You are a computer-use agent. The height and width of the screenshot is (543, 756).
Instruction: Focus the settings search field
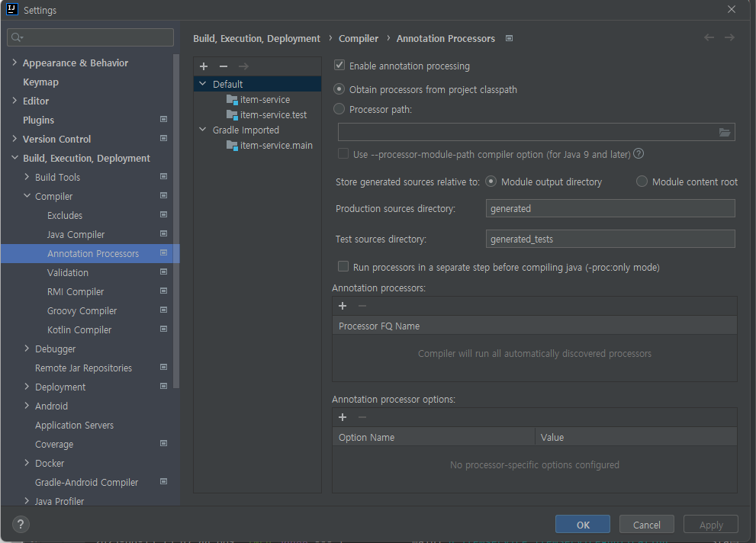pos(91,37)
